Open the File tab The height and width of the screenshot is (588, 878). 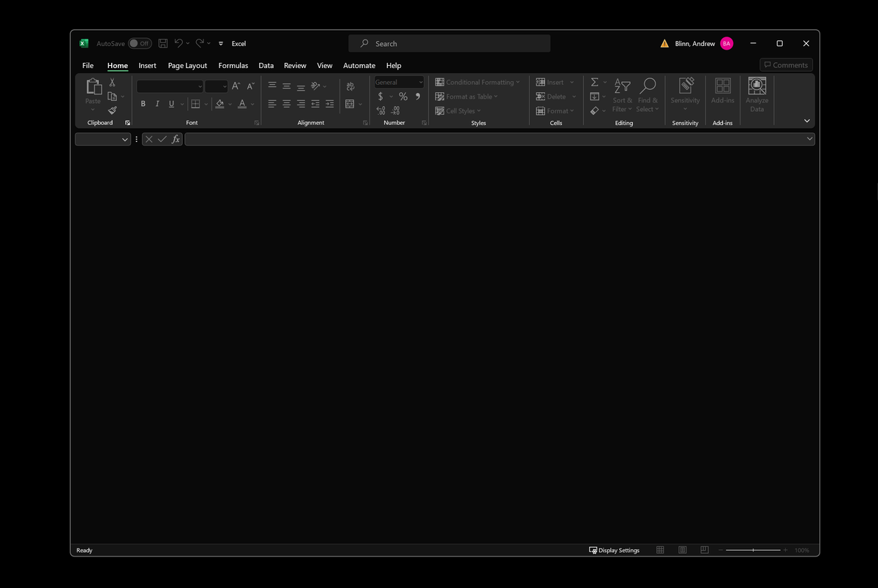(x=88, y=65)
